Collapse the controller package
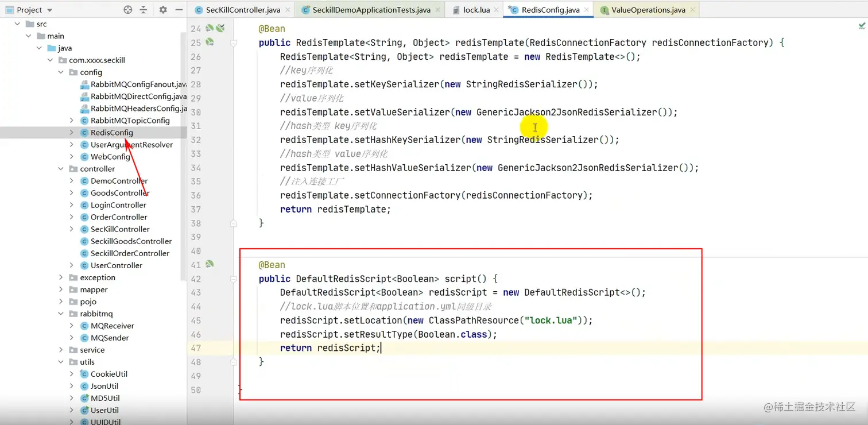This screenshot has height=425, width=868. [x=61, y=169]
